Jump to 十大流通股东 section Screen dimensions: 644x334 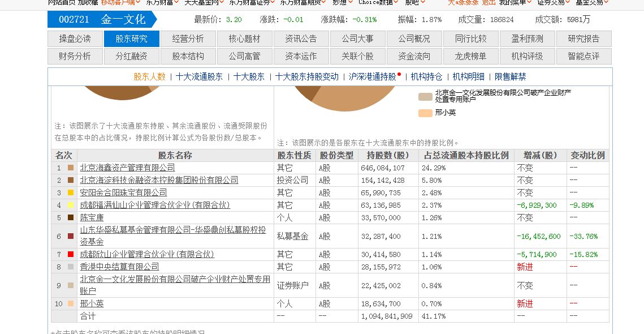coord(199,76)
